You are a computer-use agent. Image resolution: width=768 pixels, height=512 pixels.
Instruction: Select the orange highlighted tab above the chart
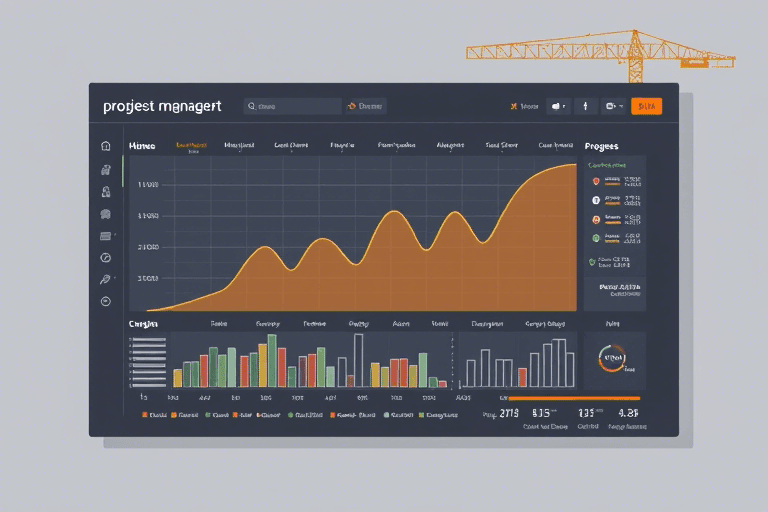click(192, 146)
